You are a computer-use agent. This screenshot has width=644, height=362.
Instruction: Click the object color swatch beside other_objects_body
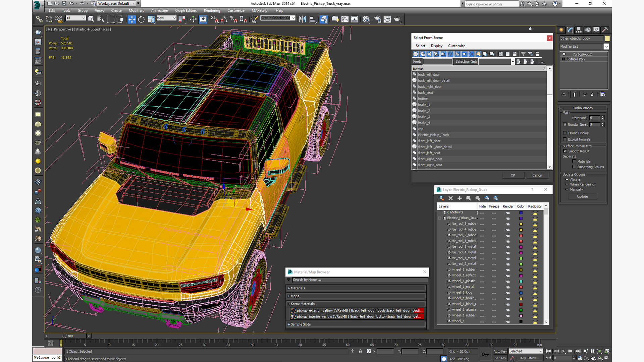[x=607, y=39]
